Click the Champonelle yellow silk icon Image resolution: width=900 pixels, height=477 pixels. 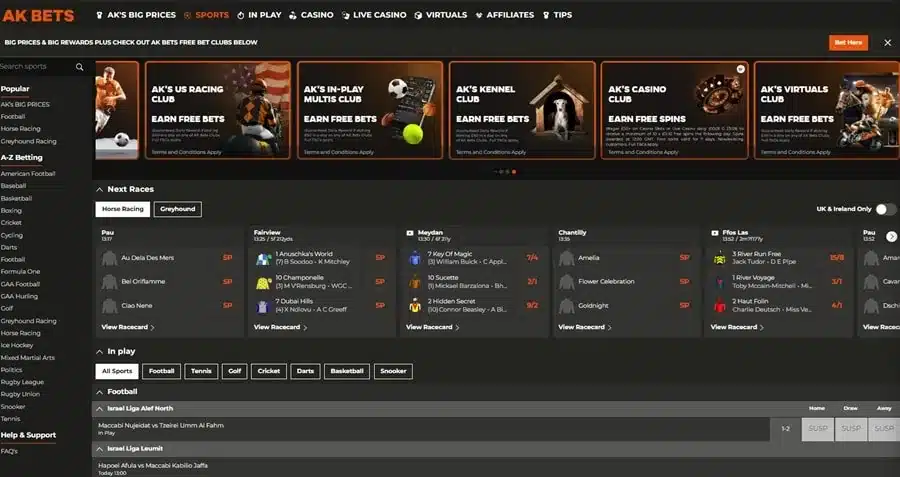[263, 282]
